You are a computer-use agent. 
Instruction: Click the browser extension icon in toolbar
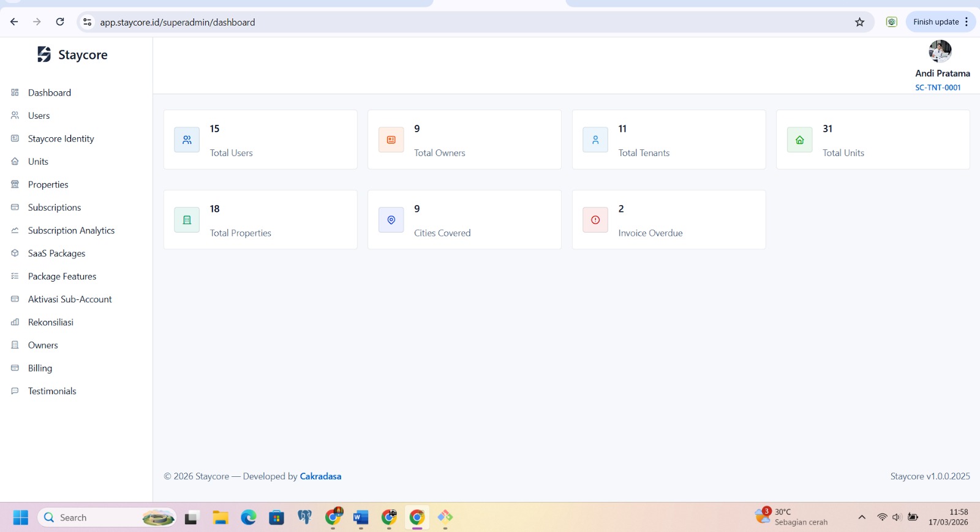coord(892,22)
